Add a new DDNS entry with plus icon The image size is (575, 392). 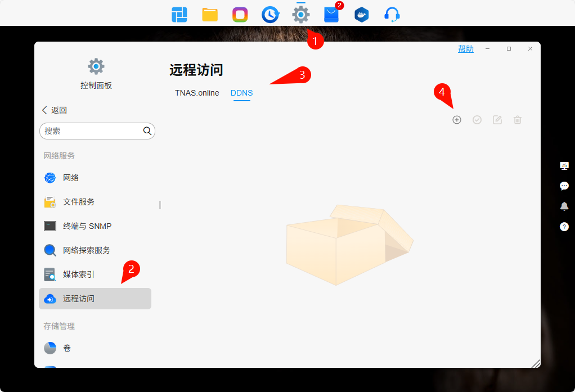tap(456, 120)
